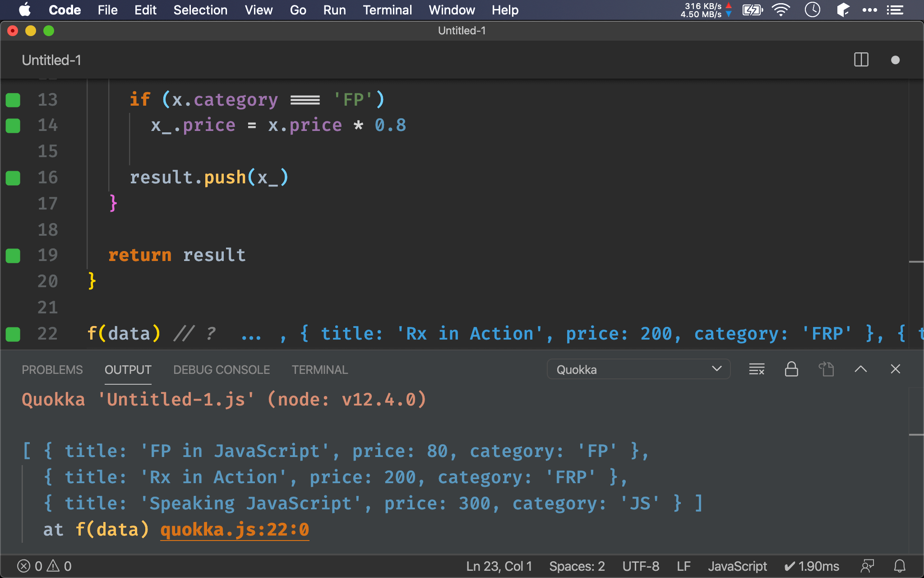The height and width of the screenshot is (578, 924).
Task: Switch to the TERMINAL tab
Action: point(319,369)
